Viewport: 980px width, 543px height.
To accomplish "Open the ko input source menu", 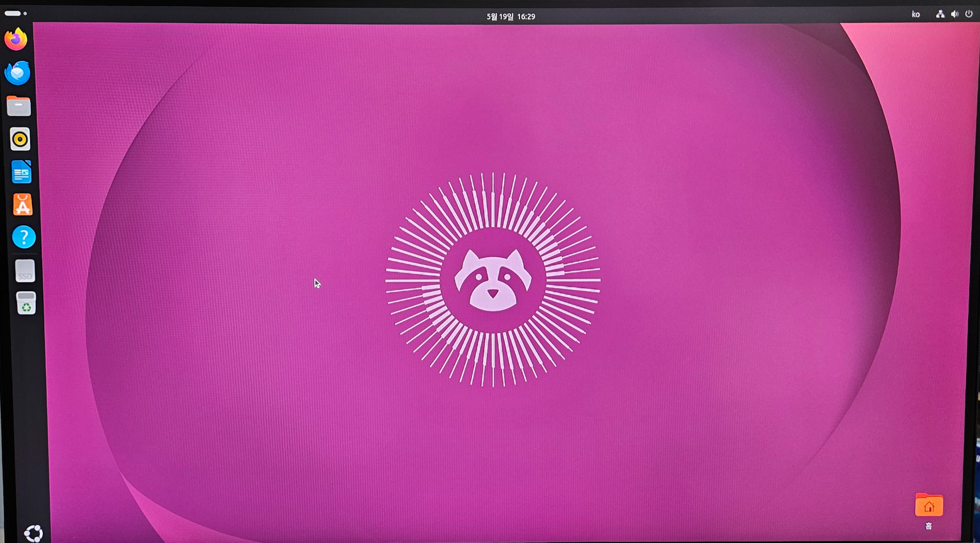I will click(916, 14).
